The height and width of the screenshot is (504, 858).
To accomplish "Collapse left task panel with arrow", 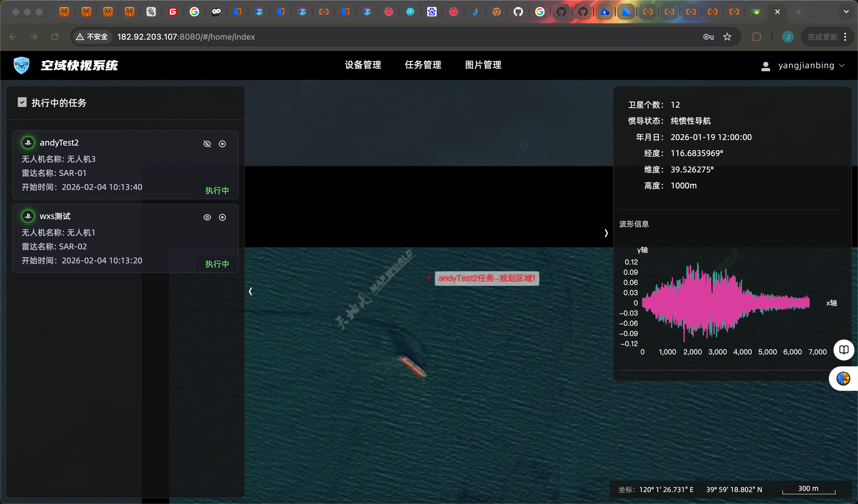I will (x=251, y=291).
